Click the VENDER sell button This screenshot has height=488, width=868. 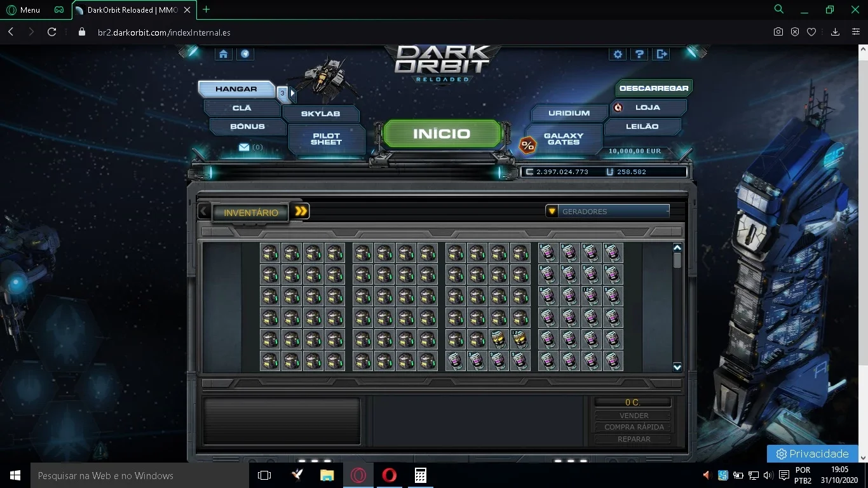pos(634,416)
